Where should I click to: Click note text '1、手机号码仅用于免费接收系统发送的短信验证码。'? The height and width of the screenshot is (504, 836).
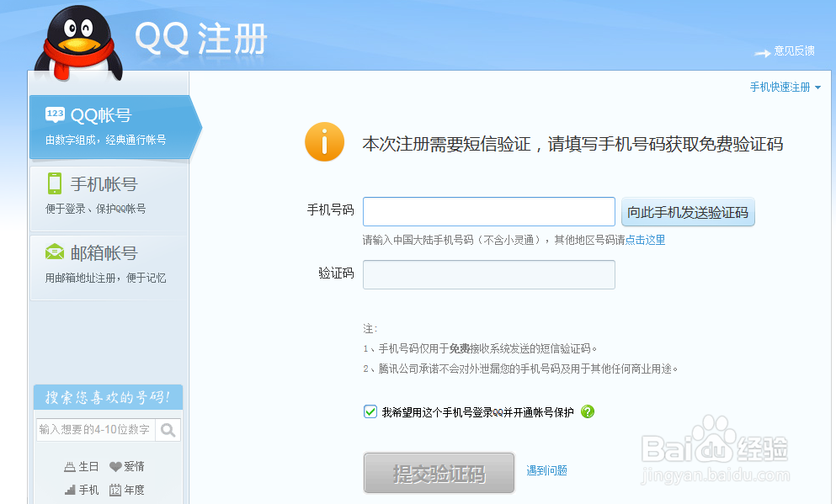481,348
